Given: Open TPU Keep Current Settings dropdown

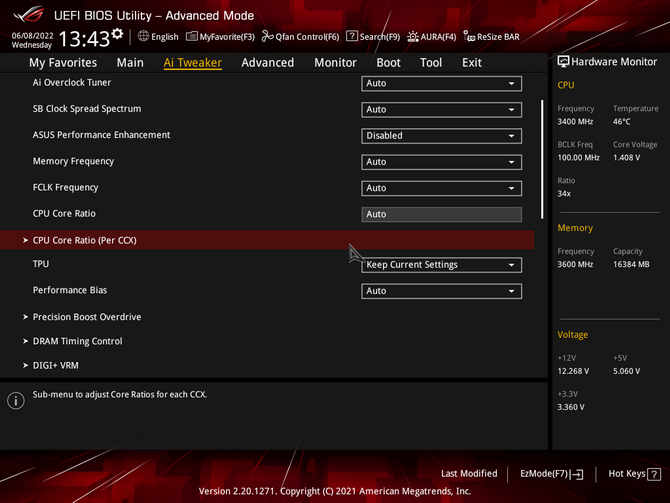Looking at the screenshot, I should [441, 265].
